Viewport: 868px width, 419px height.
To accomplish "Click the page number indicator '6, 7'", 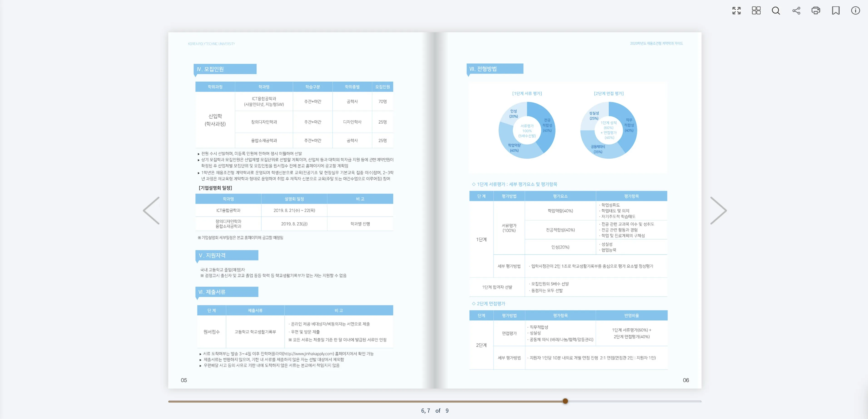I will coord(426,411).
